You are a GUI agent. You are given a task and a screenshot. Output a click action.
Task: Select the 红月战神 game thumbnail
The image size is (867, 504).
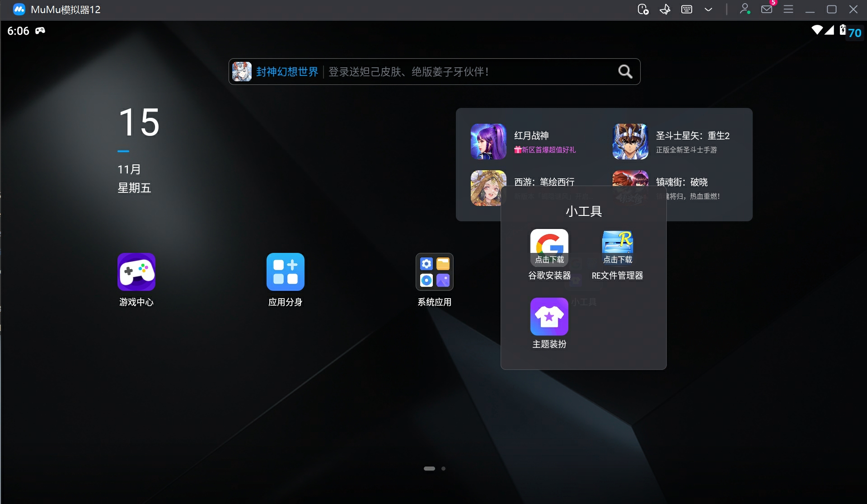click(x=488, y=141)
